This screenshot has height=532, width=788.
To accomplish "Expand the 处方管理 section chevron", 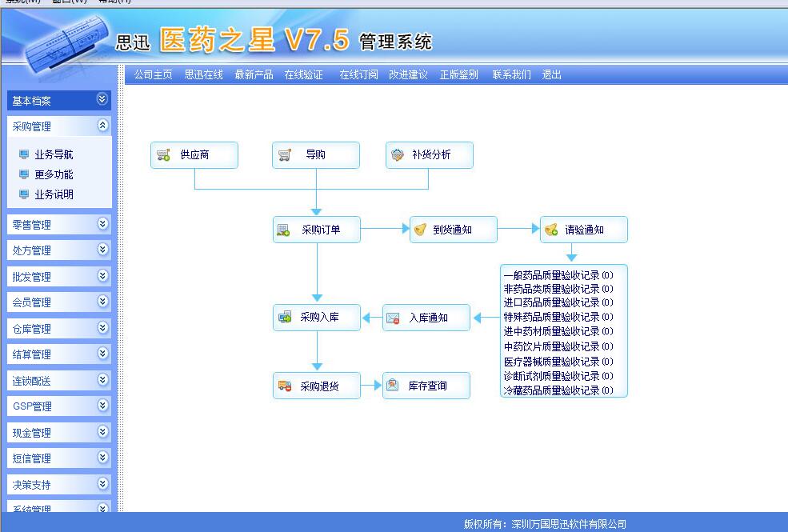I will point(102,249).
